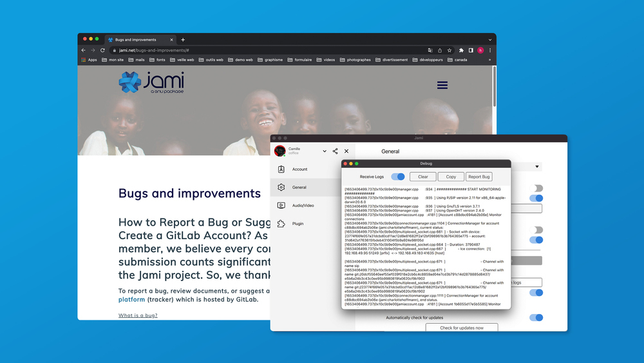Open the videos bookmark folder
This screenshot has width=644, height=363.
click(326, 59)
